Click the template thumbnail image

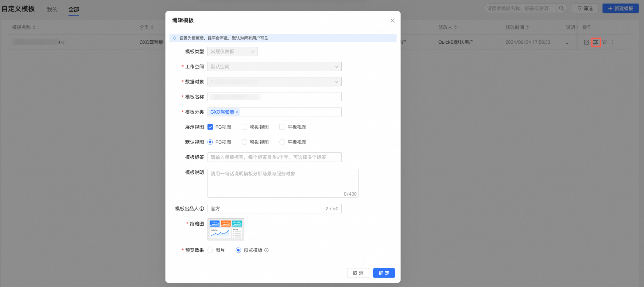tap(226, 229)
